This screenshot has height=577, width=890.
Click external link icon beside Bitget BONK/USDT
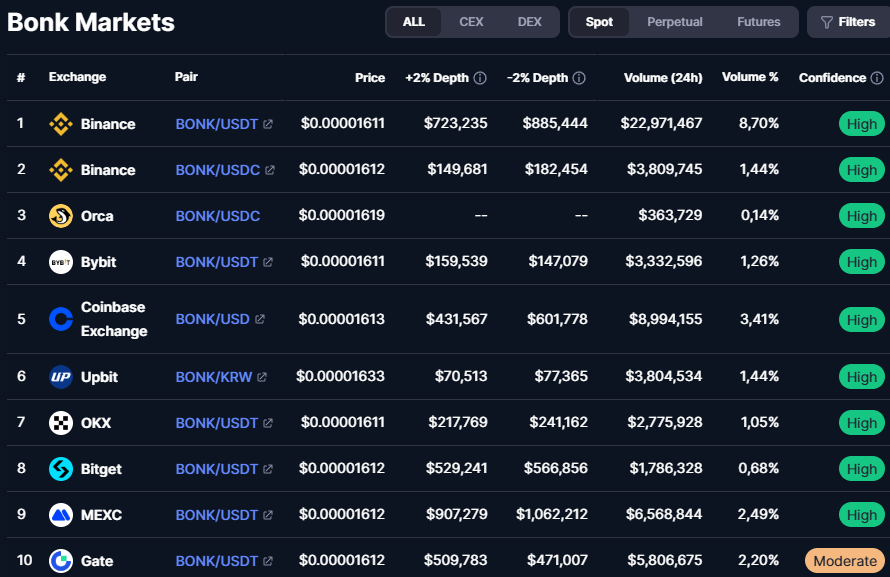pos(268,469)
